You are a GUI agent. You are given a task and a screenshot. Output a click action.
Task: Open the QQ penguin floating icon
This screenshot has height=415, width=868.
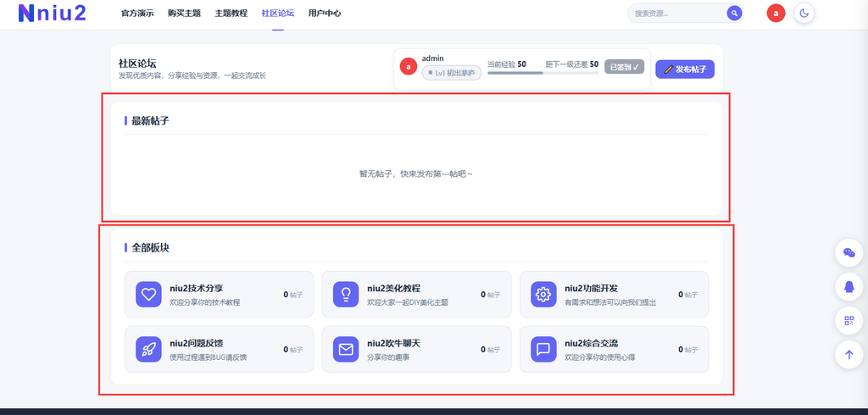click(849, 286)
